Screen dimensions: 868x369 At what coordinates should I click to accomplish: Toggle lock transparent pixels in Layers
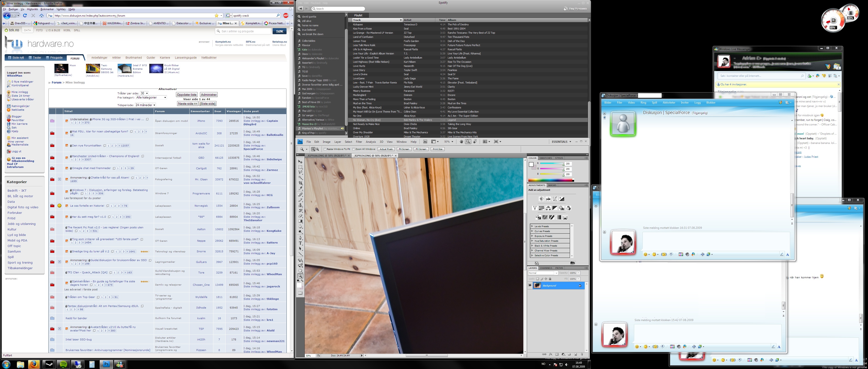[x=537, y=279]
